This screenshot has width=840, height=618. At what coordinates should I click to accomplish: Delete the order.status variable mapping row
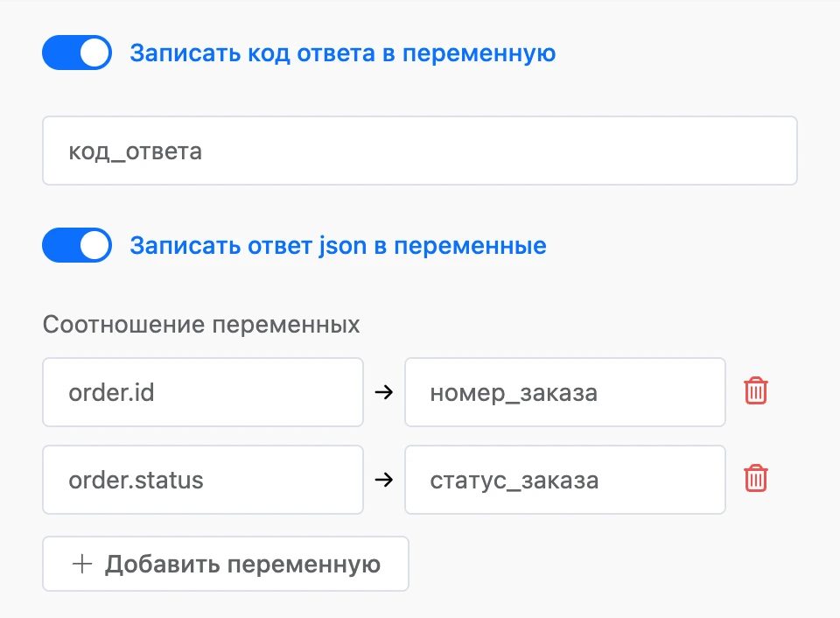[756, 478]
